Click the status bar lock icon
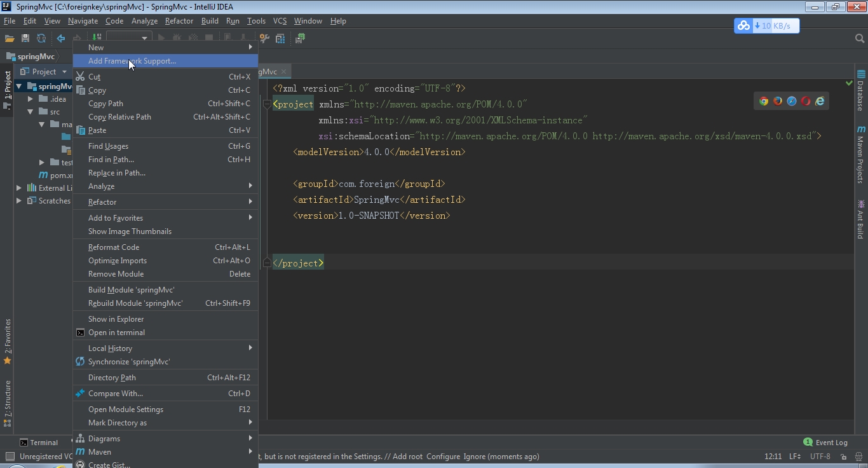 [844, 457]
